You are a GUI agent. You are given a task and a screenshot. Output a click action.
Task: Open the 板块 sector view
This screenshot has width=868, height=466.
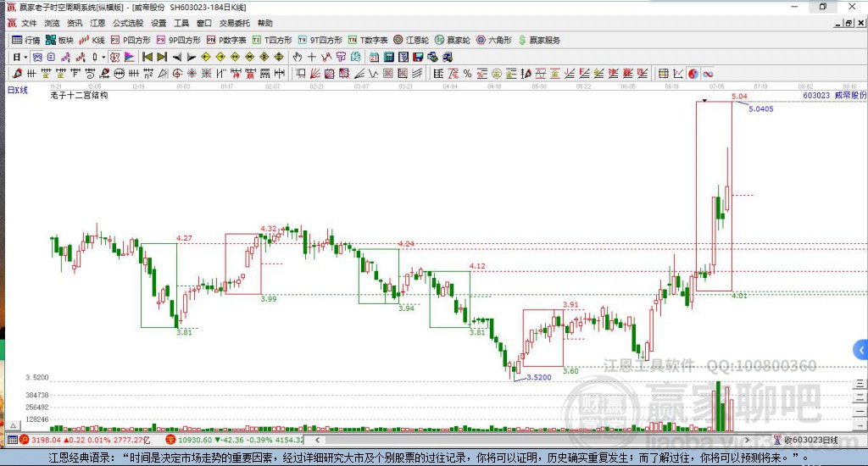[x=60, y=40]
